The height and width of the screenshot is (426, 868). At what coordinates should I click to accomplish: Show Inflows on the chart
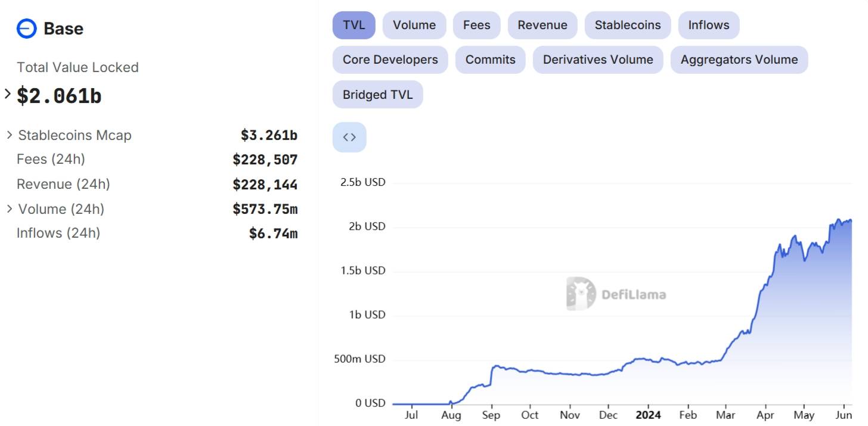(709, 25)
